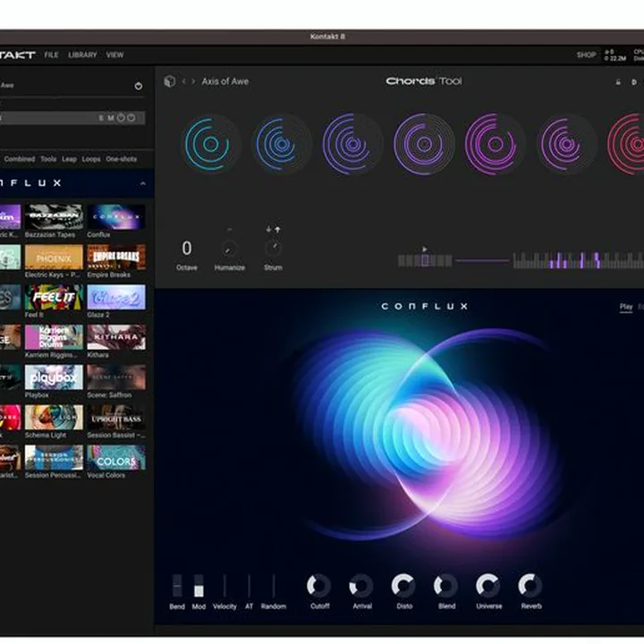644x644 pixels.
Task: Click the Axis of Awe preset name
Action: tap(225, 81)
